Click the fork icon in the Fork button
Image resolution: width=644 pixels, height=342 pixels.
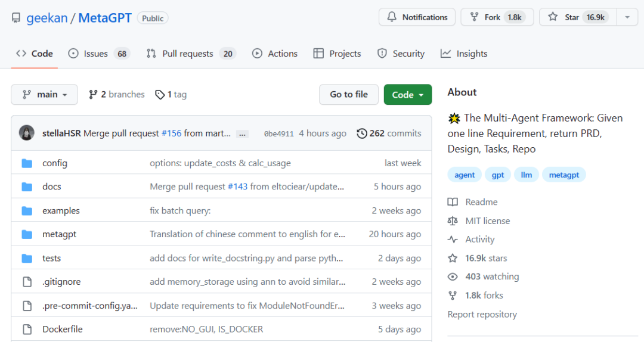click(475, 17)
